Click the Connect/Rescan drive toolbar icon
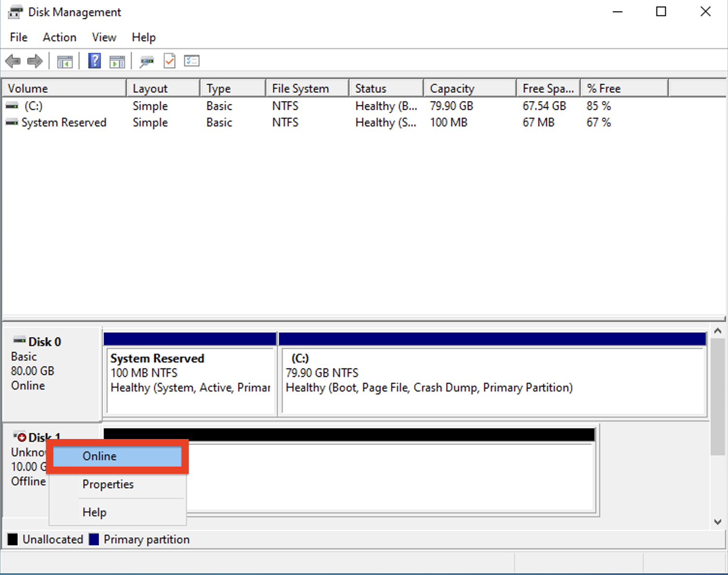This screenshot has width=728, height=575. click(147, 61)
